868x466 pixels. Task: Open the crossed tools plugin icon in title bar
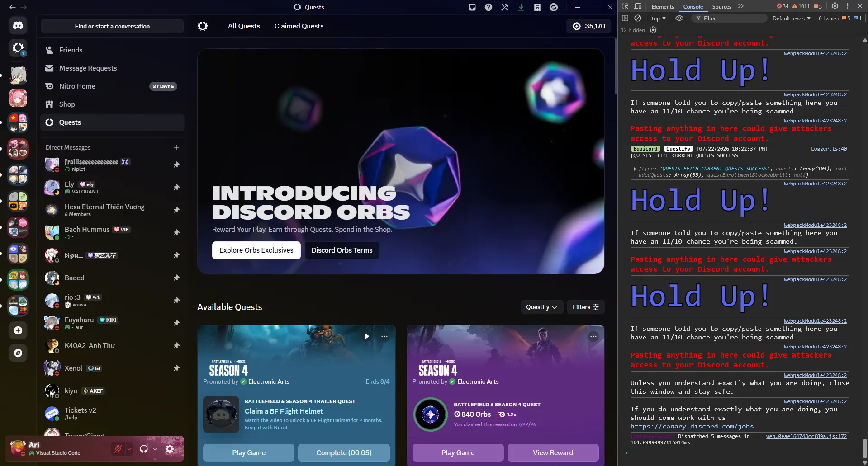(x=505, y=7)
